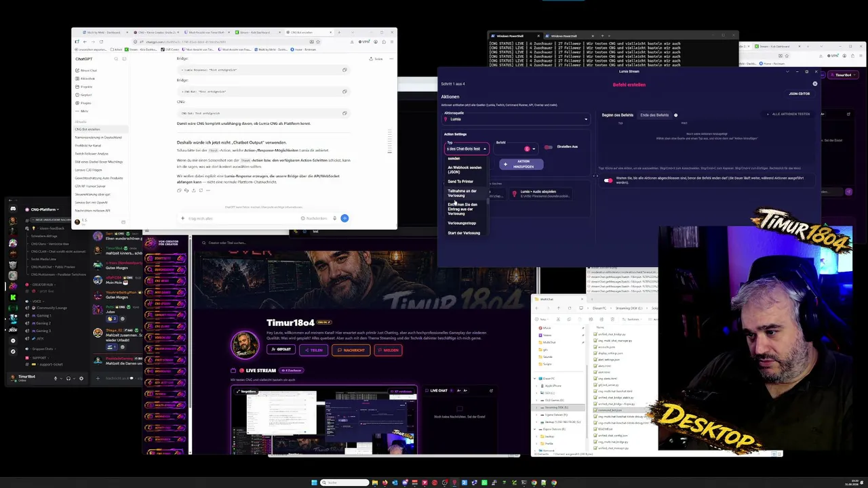
Task: Open the ideen-feedback channel in Discord
Action: (52, 228)
